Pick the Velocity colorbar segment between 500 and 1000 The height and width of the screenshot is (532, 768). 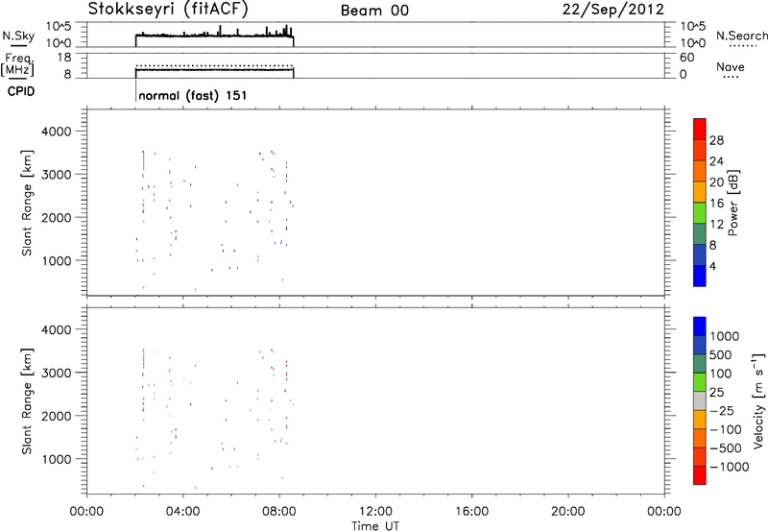coord(700,345)
